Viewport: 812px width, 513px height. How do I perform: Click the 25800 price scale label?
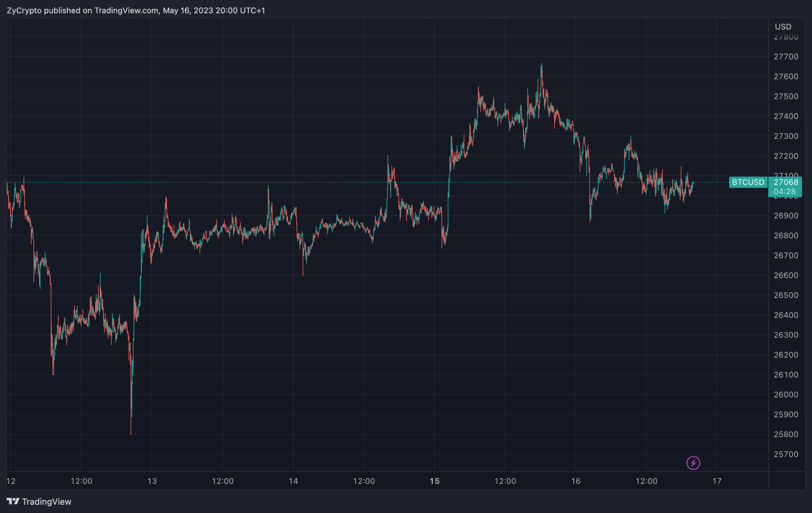click(786, 435)
